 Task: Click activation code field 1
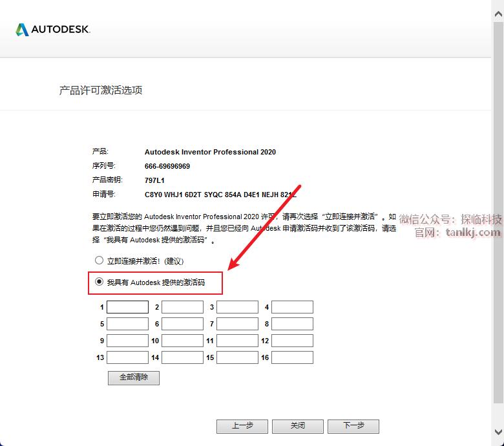pos(127,307)
